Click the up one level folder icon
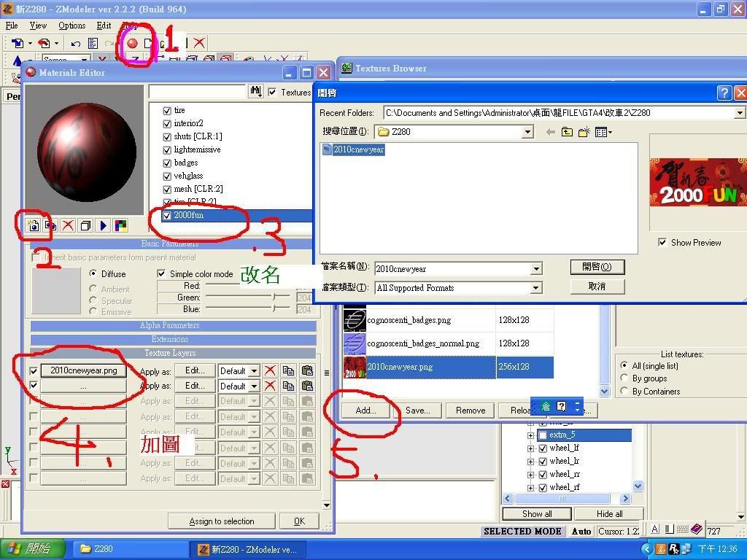Screen dimensions: 747x560 pos(567,132)
